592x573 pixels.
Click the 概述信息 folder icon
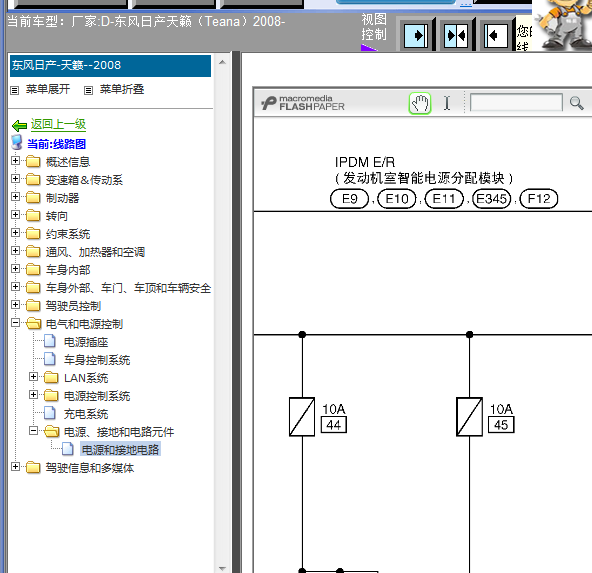pos(33,162)
